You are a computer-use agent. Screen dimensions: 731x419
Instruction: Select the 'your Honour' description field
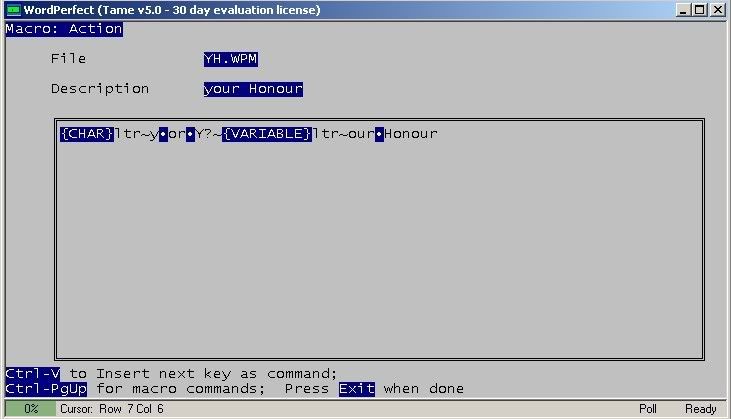[x=253, y=89]
